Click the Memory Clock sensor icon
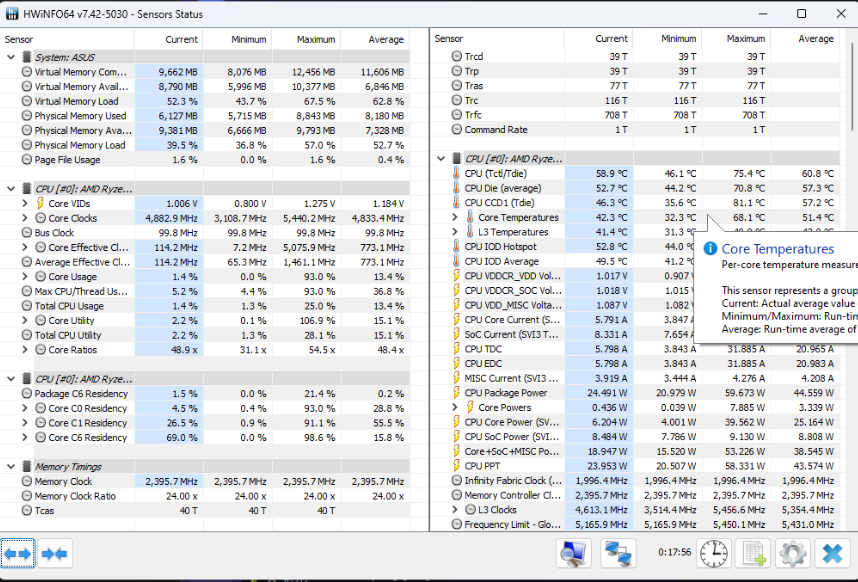 (26, 481)
